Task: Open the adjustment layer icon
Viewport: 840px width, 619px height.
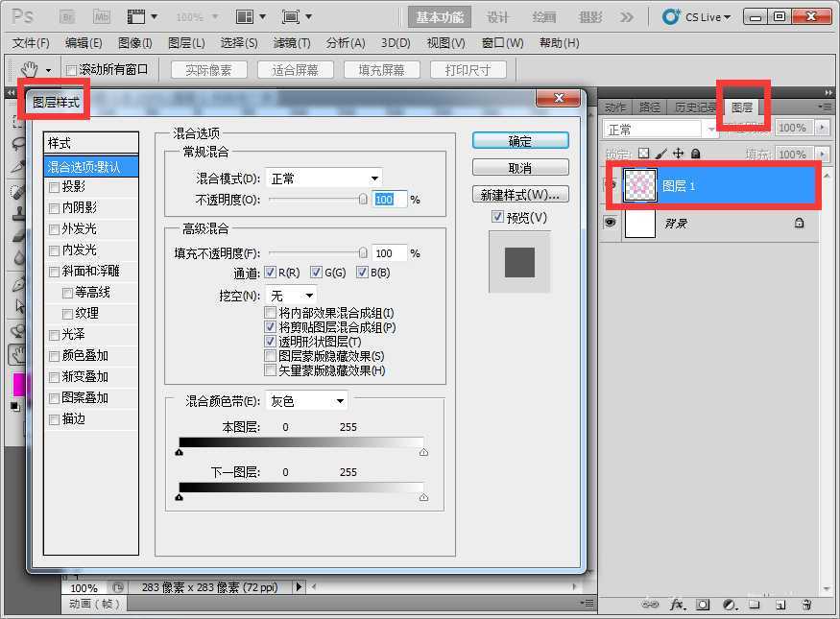Action: pos(728,605)
